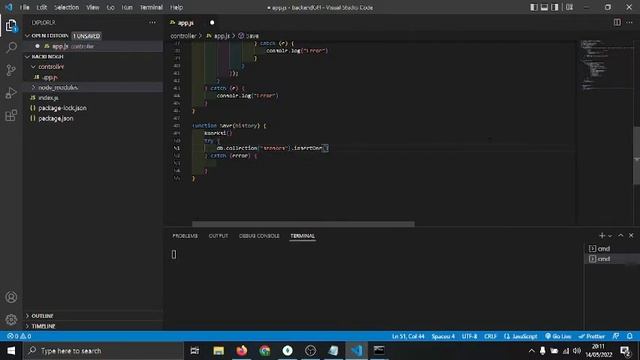
Task: Click the editor horizontal scrollbar
Action: click(x=303, y=224)
